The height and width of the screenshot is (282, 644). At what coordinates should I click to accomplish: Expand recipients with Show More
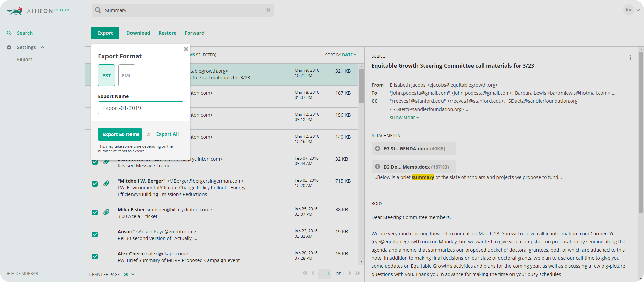(404, 118)
